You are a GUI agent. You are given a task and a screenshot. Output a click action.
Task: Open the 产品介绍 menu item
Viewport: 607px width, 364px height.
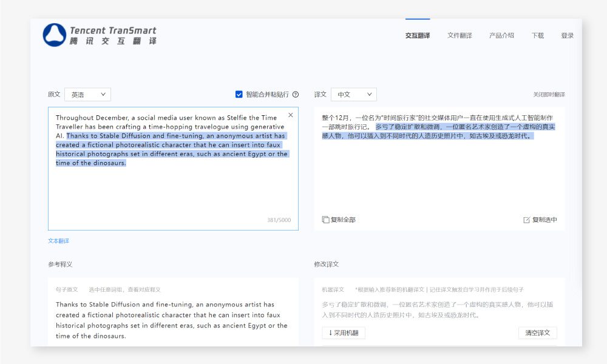coord(502,35)
